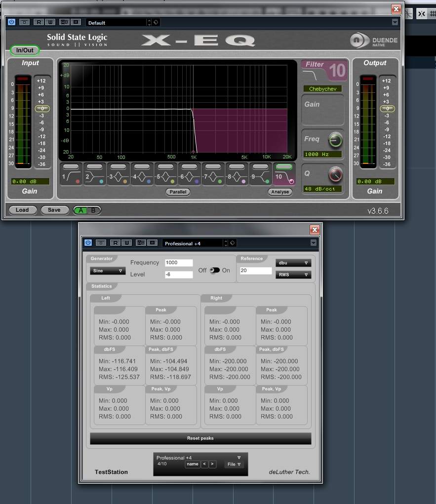Select band 9 high shelf icon

click(x=260, y=177)
